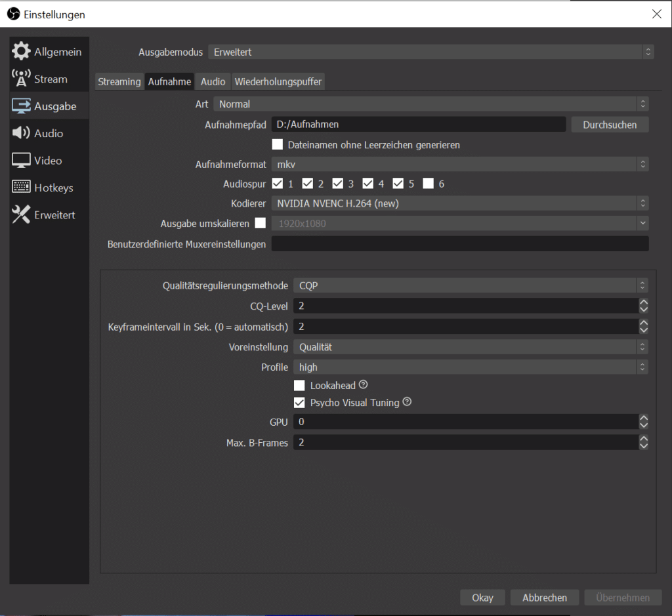Check the Ausgabe umskalieren checkbox

pyautogui.click(x=260, y=223)
